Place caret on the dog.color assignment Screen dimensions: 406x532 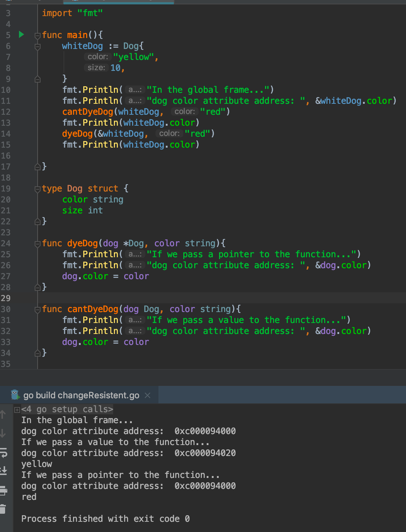[106, 276]
